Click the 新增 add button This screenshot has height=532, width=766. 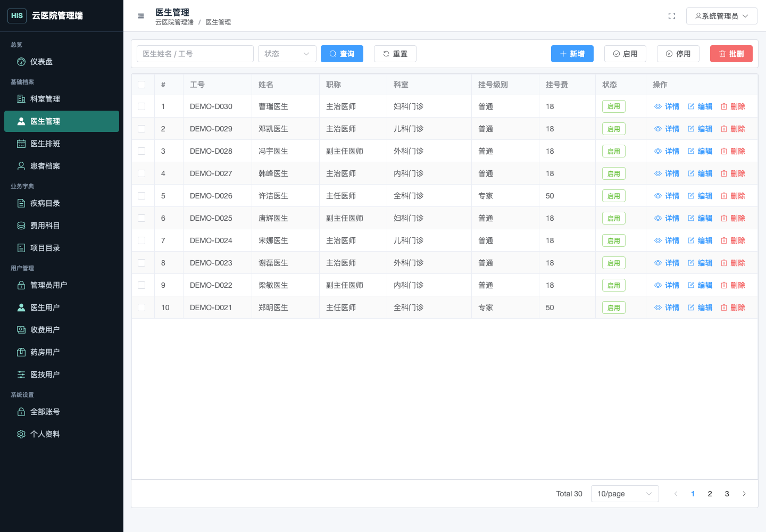(572, 54)
